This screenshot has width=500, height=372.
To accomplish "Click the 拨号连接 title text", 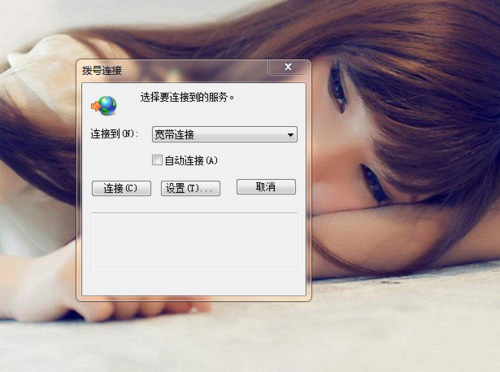I will click(x=102, y=71).
